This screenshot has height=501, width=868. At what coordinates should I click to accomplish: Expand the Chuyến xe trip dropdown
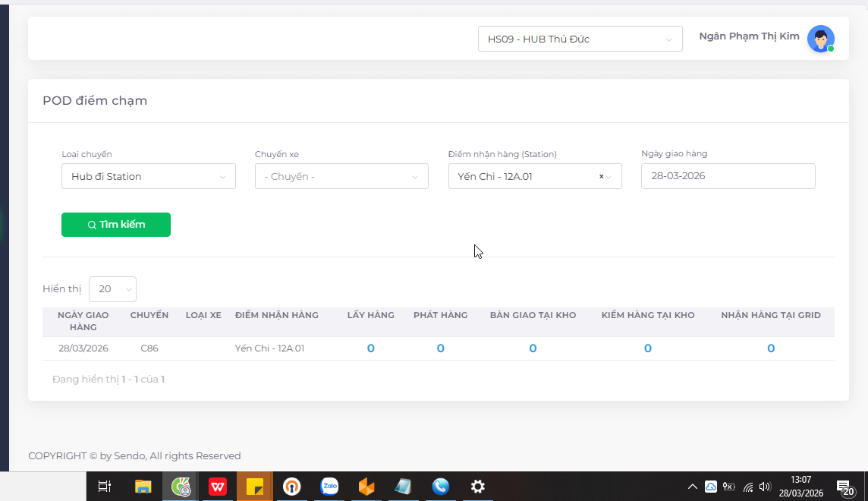pos(341,176)
